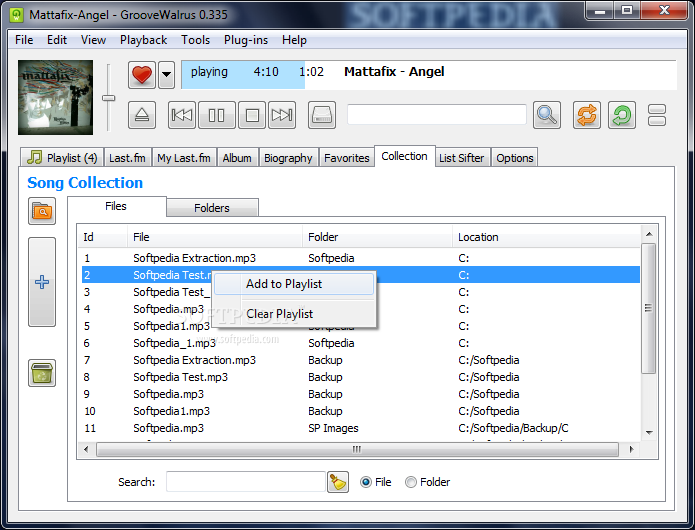The height and width of the screenshot is (530, 695).
Task: Click the song progress bar
Action: click(x=429, y=74)
